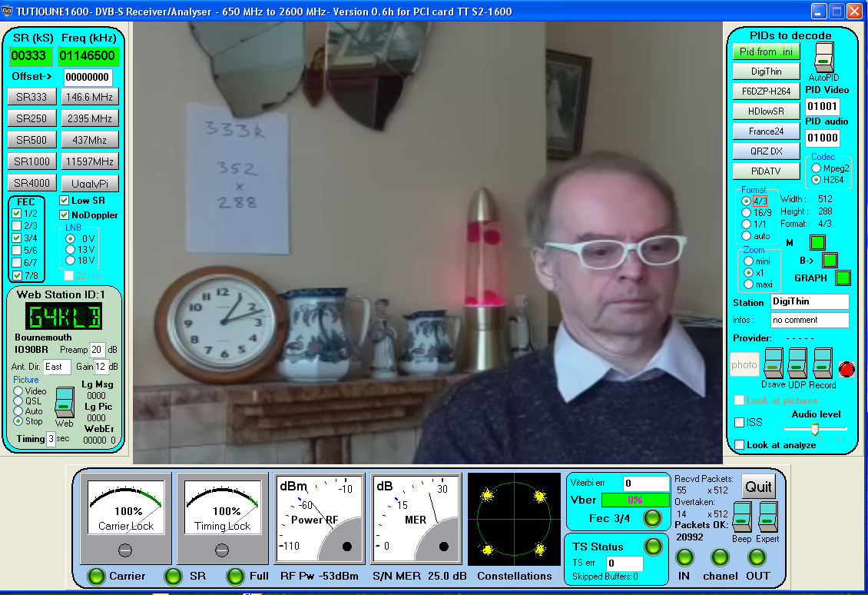Click the Offset input field
The width and height of the screenshot is (868, 595).
click(x=88, y=77)
